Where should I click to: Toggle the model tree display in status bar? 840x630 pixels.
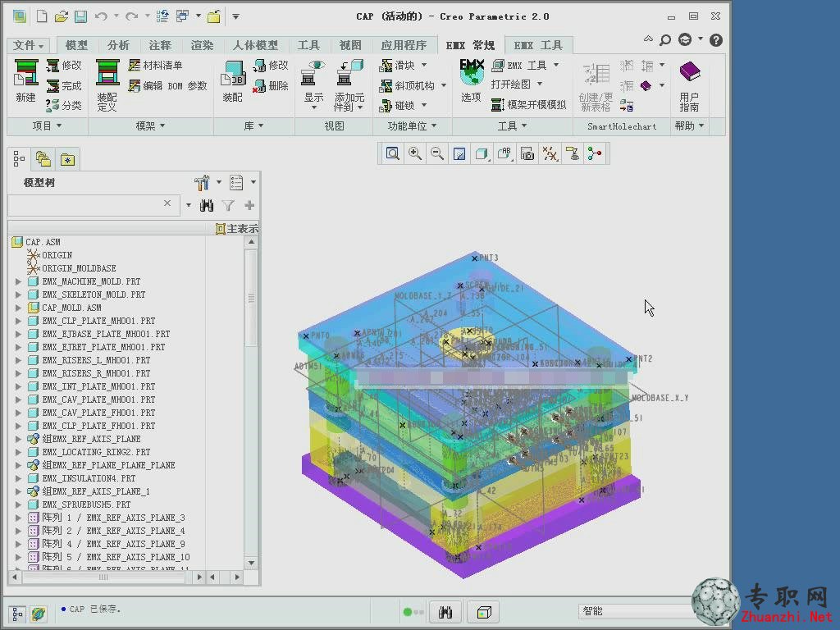click(x=17, y=614)
